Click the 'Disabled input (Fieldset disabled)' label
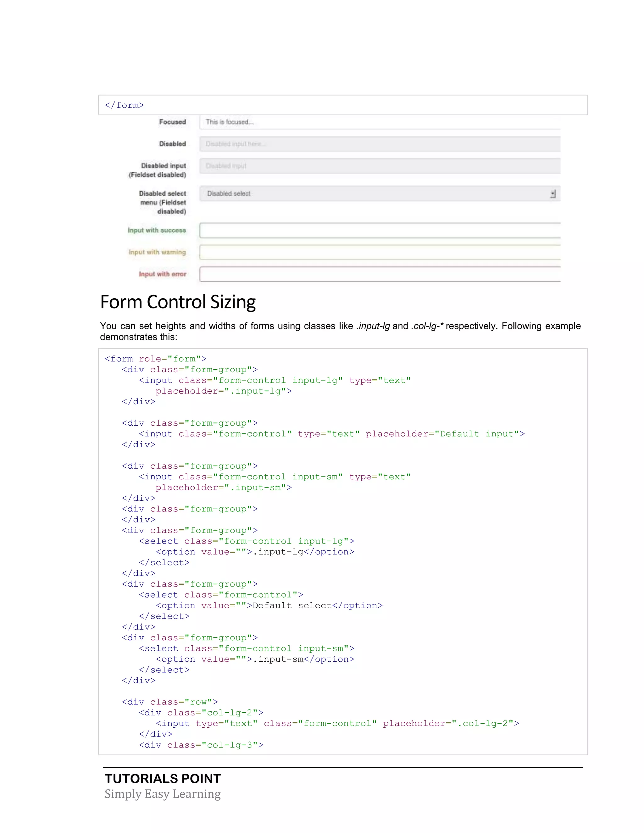Viewport: 644px width, 833px height. pyautogui.click(x=157, y=170)
